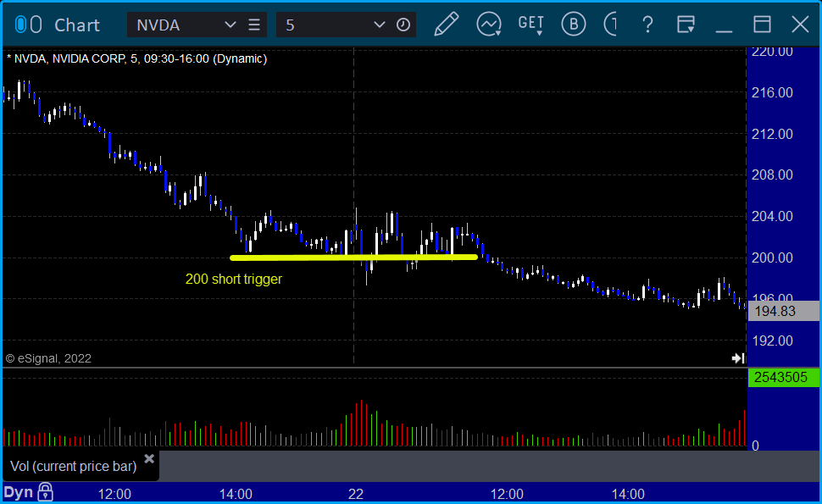Click the volume axis 0 label
This screenshot has width=822, height=504.
pos(755,446)
